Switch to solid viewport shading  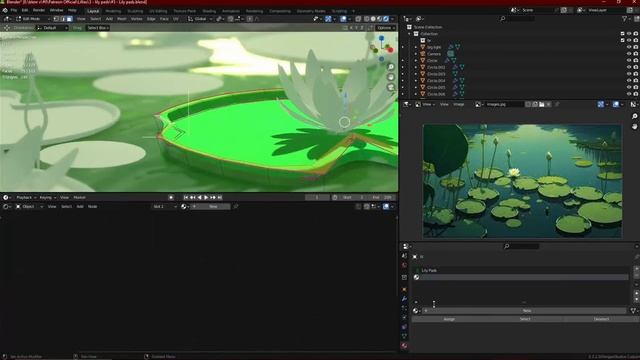(x=373, y=19)
